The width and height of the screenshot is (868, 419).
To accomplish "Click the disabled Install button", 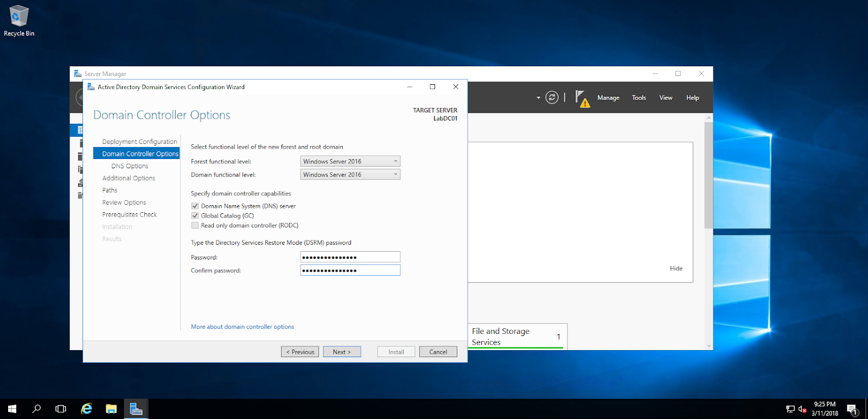I will coord(396,352).
